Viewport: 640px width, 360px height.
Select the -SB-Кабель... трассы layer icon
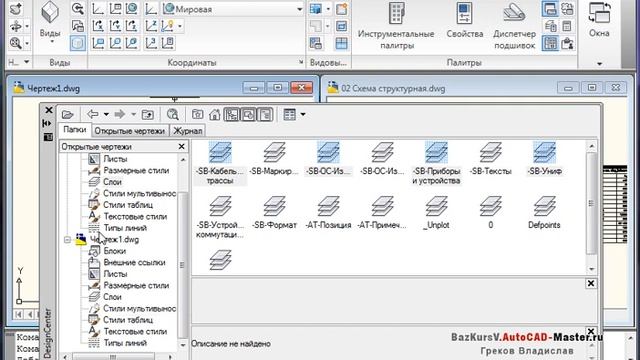220,152
